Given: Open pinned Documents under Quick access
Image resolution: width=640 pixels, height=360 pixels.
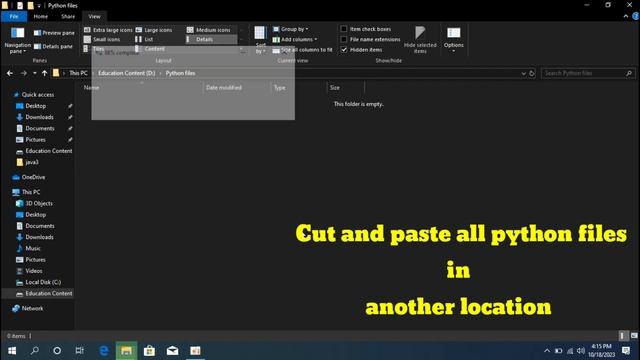Looking at the screenshot, I should click(x=40, y=129).
